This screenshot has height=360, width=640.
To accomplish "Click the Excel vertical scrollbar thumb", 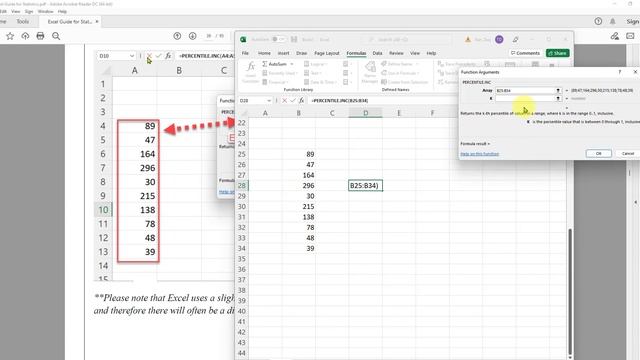I will tap(570, 292).
